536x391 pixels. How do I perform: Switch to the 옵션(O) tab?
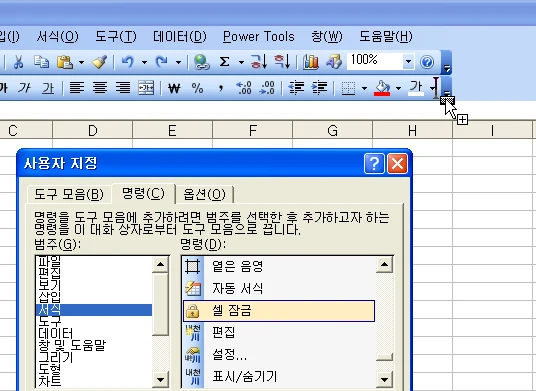204,194
